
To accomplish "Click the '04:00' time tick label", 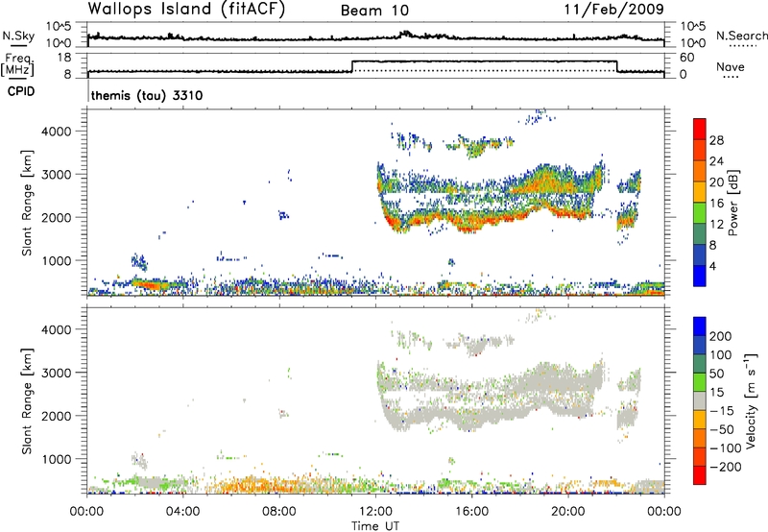I will pos(183,512).
